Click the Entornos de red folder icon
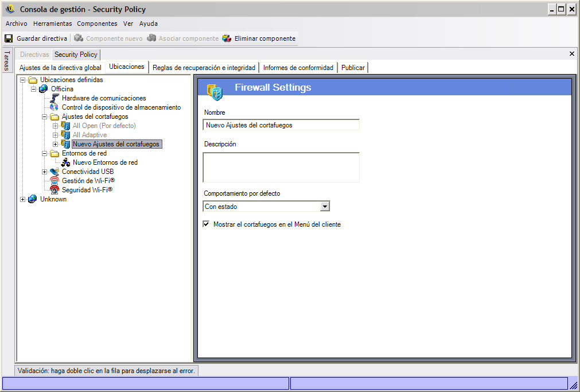 (55, 153)
